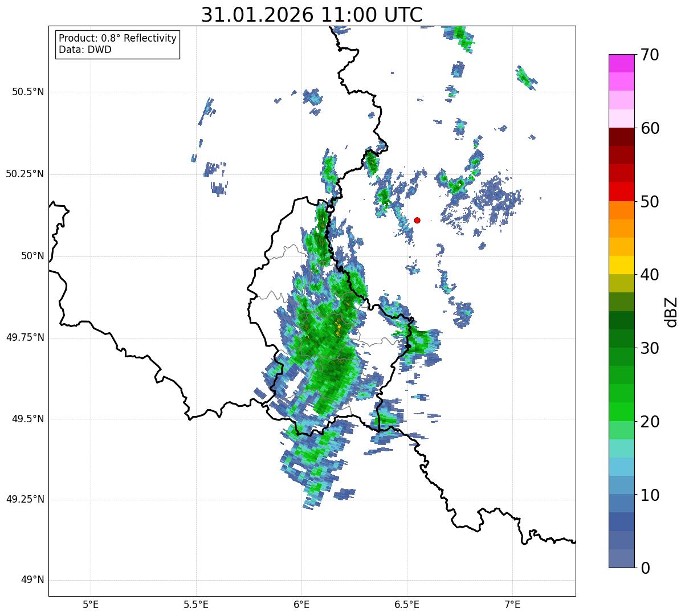Image resolution: width=685 pixels, height=616 pixels.
Task: Click the latitude label '50°N'
Action: pos(32,256)
